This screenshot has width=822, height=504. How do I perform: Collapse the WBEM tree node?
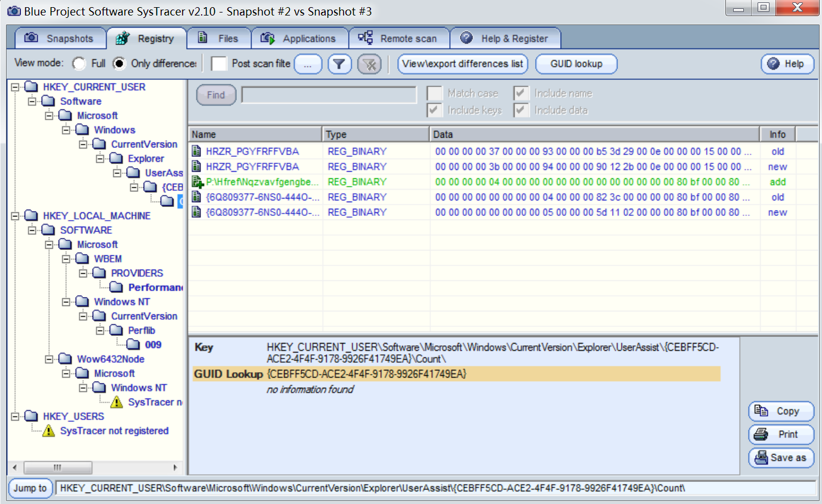pyautogui.click(x=66, y=259)
